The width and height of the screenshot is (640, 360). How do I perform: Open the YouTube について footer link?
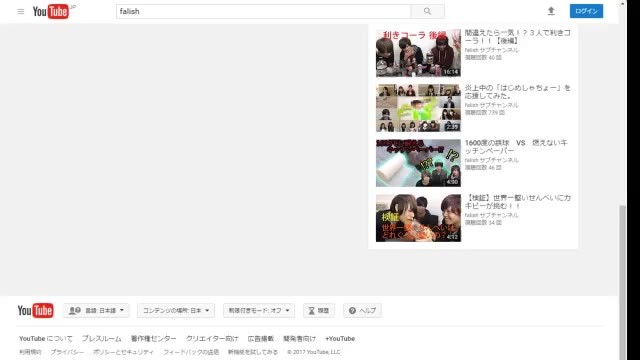[x=46, y=338]
